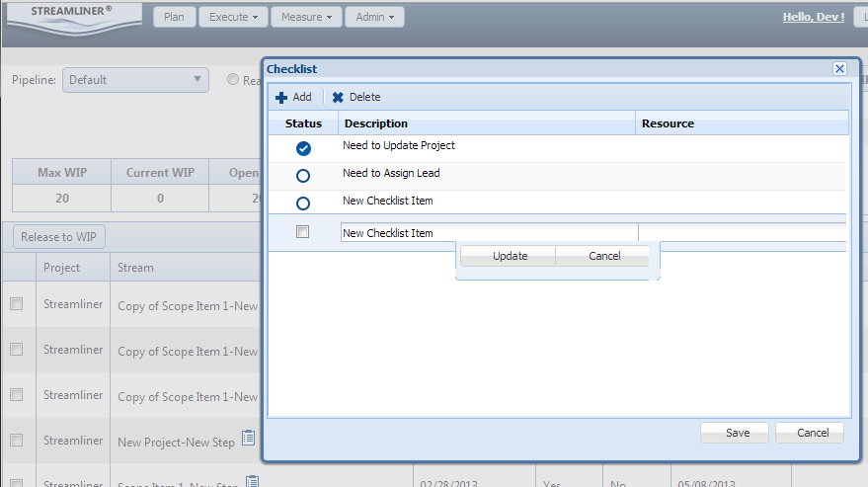The height and width of the screenshot is (487, 868).
Task: Click the Resource column header
Action: (742, 123)
